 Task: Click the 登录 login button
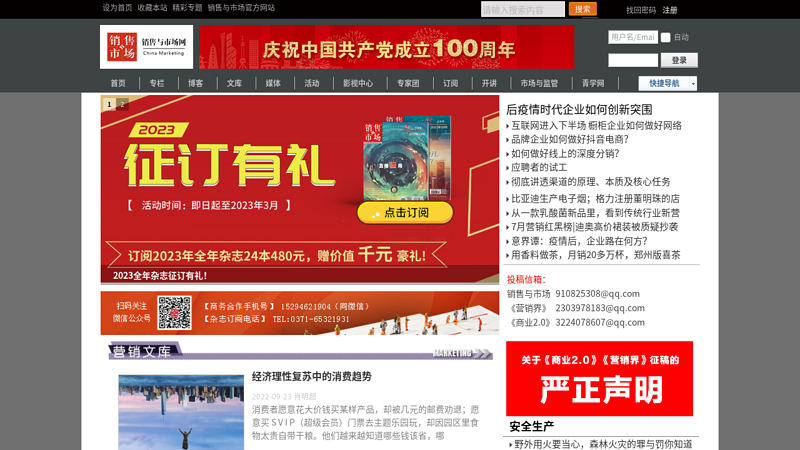tap(679, 60)
